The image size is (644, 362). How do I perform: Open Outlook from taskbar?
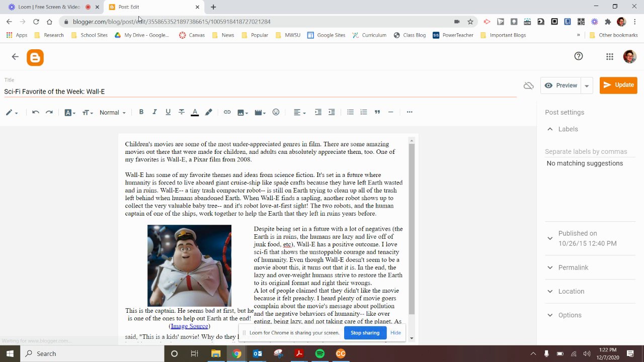pyautogui.click(x=257, y=353)
